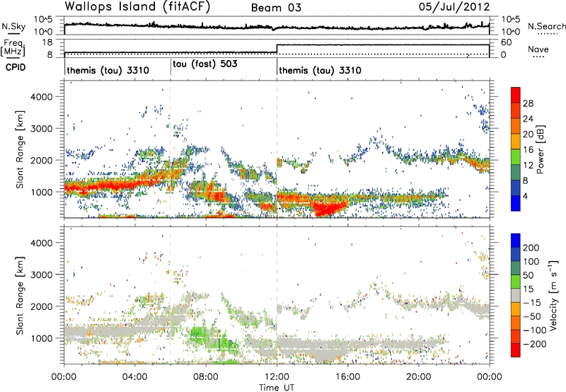566x392 pixels.
Task: Click the '60' tick on the Nave axis
Action: point(506,42)
